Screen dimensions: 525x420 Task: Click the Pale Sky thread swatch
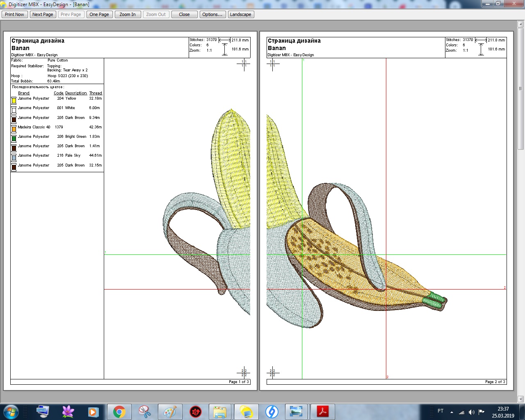(14, 157)
